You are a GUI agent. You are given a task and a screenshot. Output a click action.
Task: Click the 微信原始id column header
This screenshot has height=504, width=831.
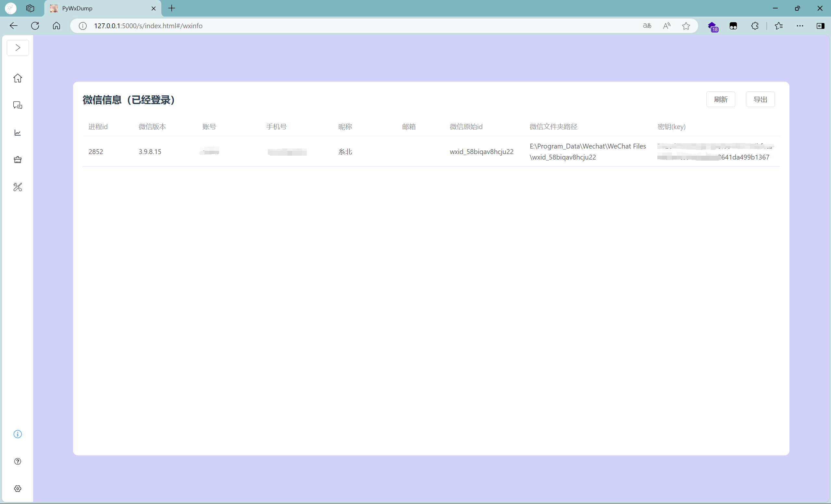pyautogui.click(x=466, y=127)
